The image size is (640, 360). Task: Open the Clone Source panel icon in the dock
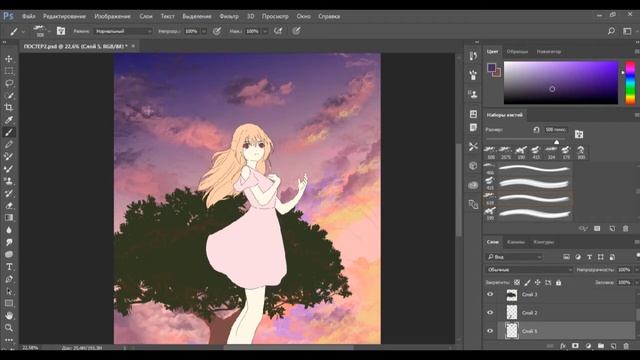[473, 94]
